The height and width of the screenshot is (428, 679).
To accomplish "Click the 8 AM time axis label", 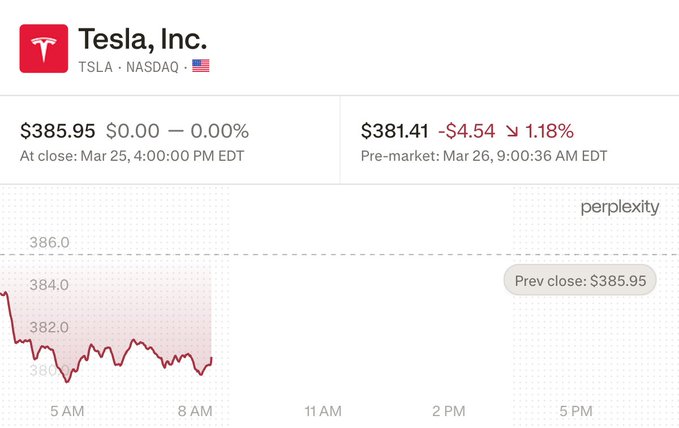I will coord(194,410).
